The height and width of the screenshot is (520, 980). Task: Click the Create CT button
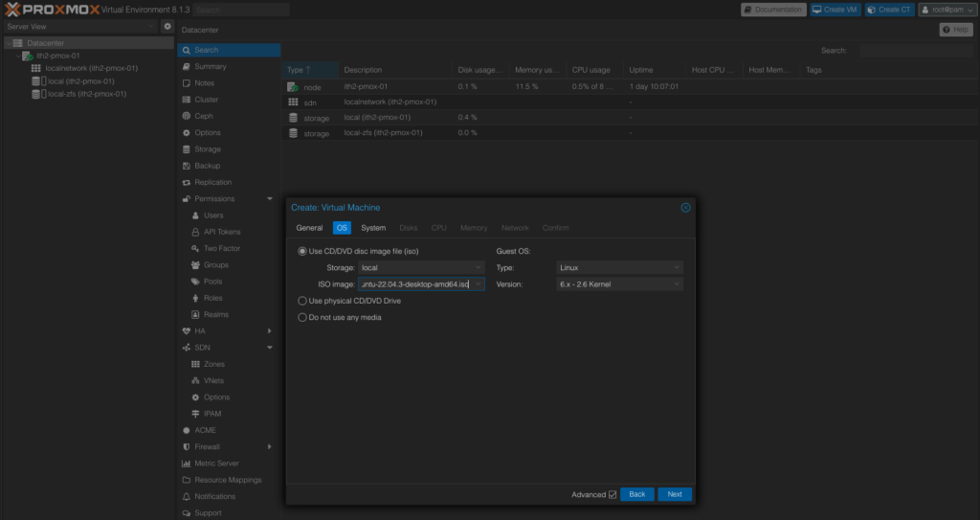(889, 10)
